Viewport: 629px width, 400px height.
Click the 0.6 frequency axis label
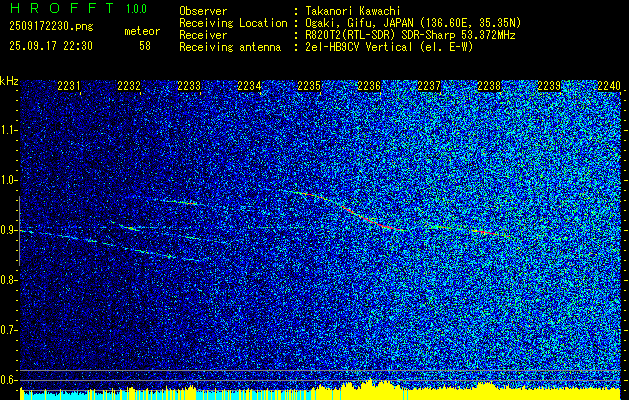click(x=8, y=380)
